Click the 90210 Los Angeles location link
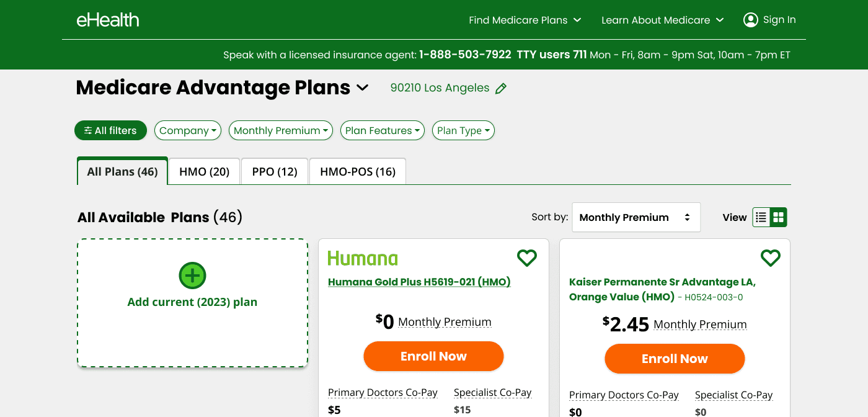 click(x=440, y=88)
